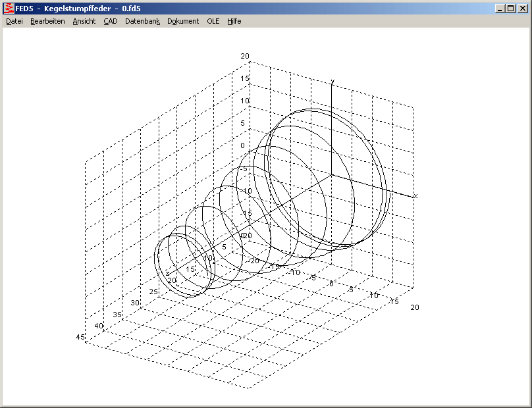Click the topmost 20 label on vertical scale
This screenshot has width=532, height=408.
(x=245, y=57)
